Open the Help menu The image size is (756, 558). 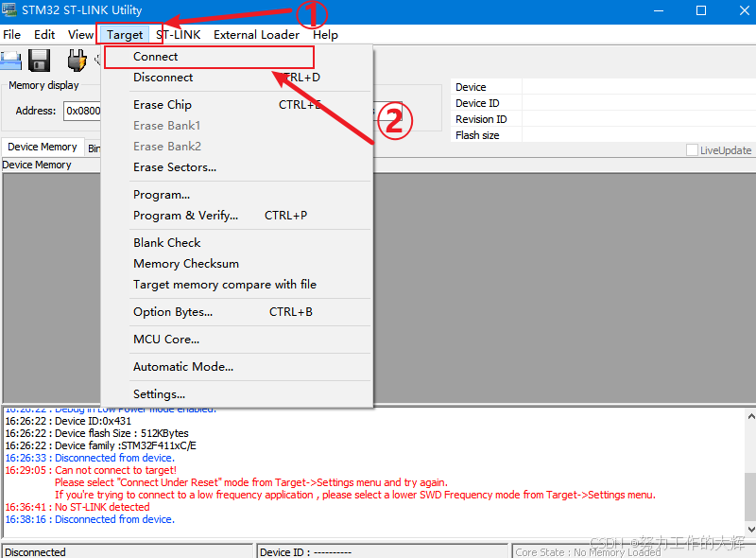(325, 35)
